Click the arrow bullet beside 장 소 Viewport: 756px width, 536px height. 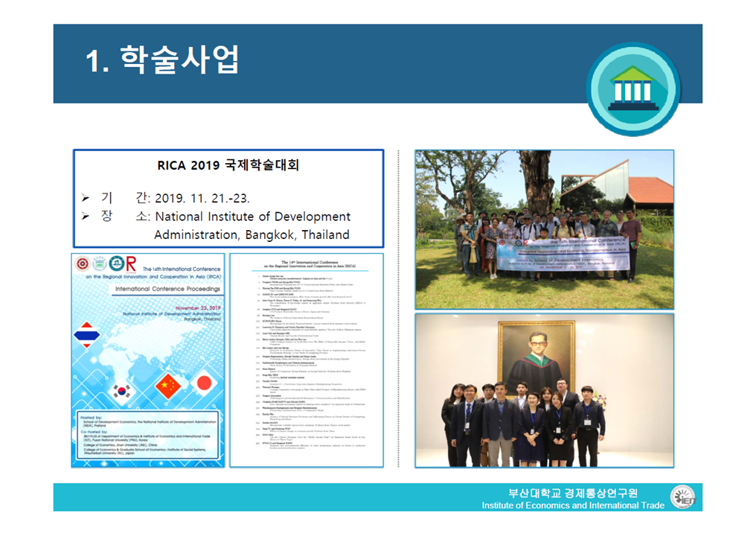coord(86,217)
